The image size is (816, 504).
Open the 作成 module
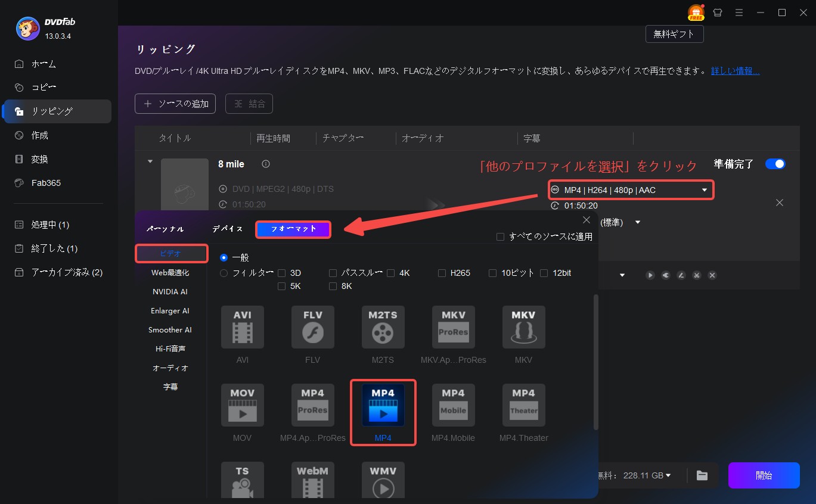[x=57, y=135]
